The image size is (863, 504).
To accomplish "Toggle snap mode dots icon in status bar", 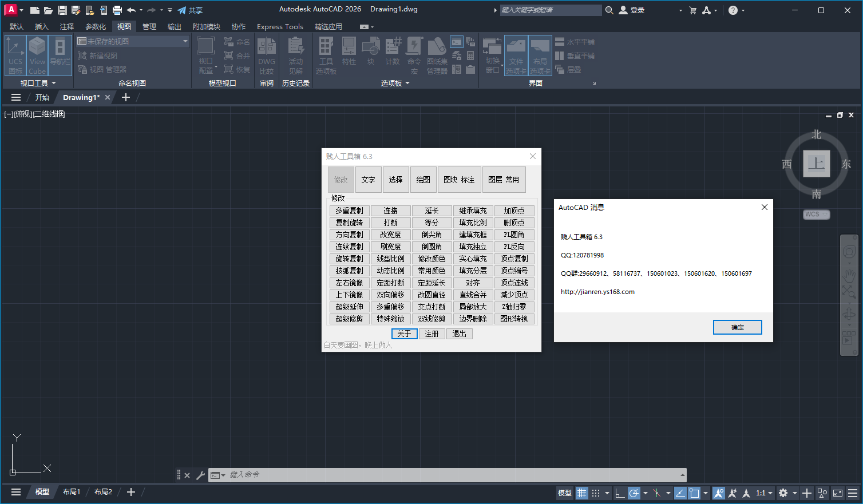I will point(596,493).
